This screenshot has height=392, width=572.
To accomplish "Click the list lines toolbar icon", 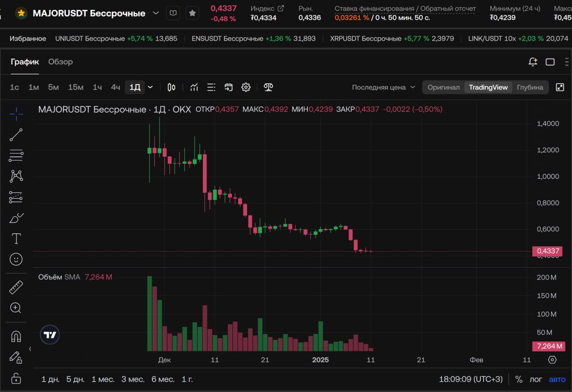I will [211, 87].
